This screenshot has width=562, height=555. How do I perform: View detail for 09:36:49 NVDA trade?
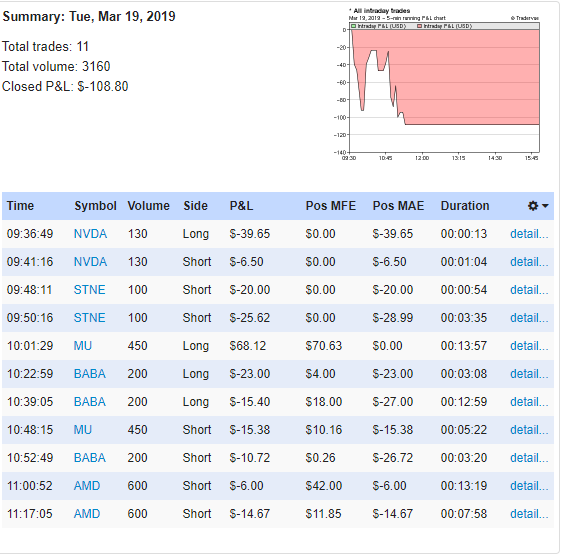(x=529, y=234)
